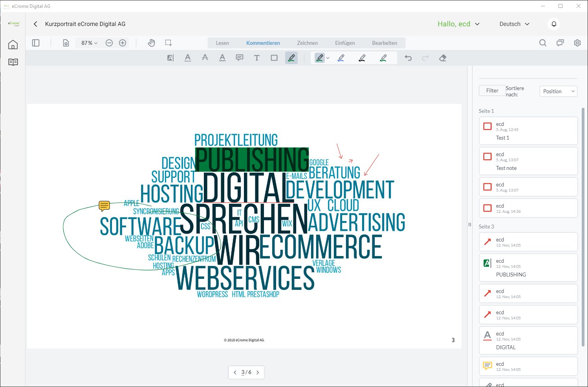Viewport: 588px width, 387px height.
Task: Open the zoom level dropdown at 87%
Action: tap(90, 43)
